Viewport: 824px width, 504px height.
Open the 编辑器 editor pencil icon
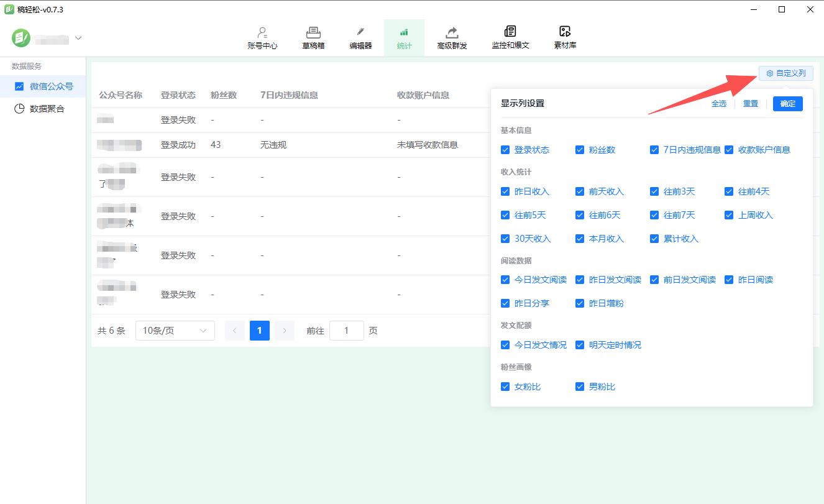coord(360,32)
